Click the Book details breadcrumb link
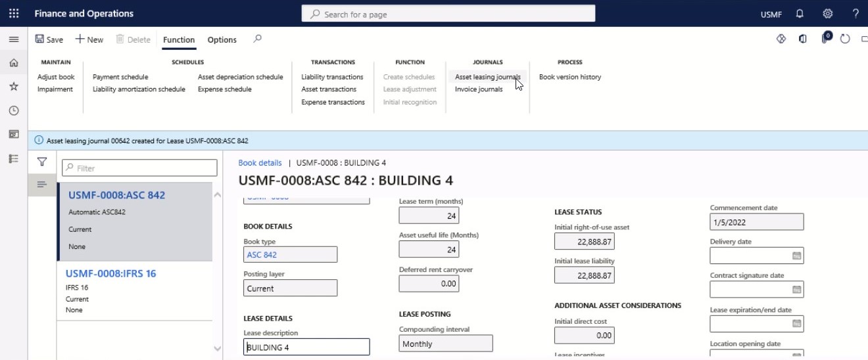 260,163
